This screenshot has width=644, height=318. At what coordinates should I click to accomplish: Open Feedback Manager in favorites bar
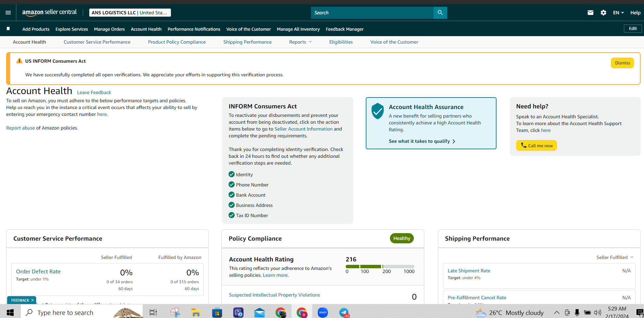coord(345,29)
